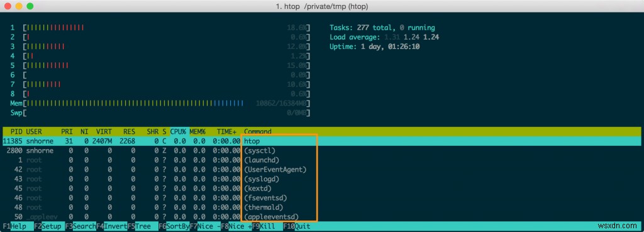Select the (fseventsd) process row

[322, 198]
